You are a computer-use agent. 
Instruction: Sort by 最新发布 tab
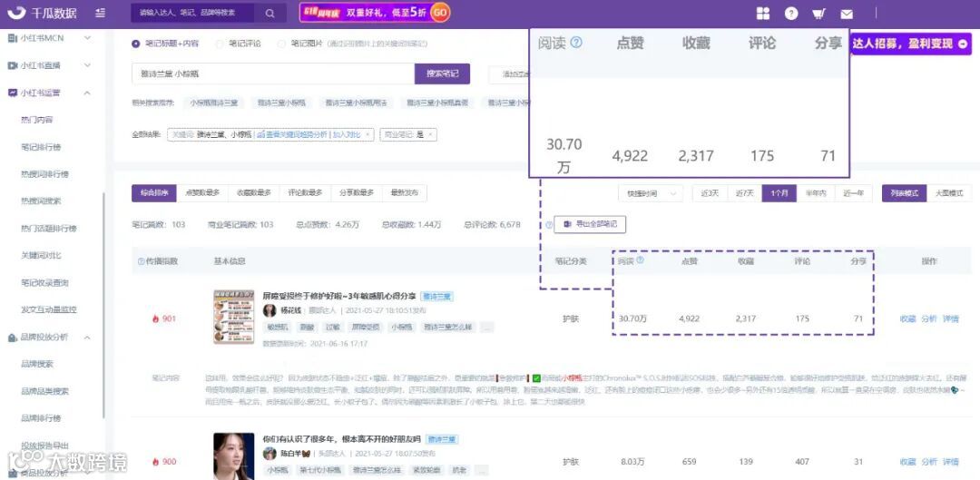(x=405, y=193)
